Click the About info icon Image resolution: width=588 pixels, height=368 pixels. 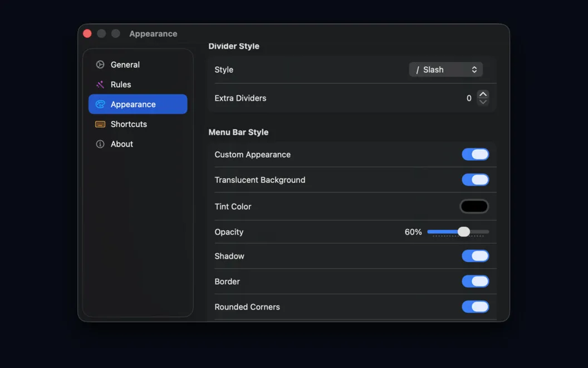point(100,144)
